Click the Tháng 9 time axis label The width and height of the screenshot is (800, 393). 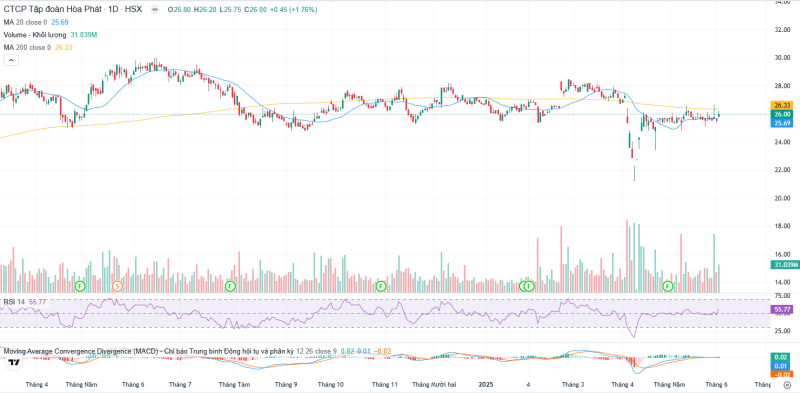click(285, 384)
